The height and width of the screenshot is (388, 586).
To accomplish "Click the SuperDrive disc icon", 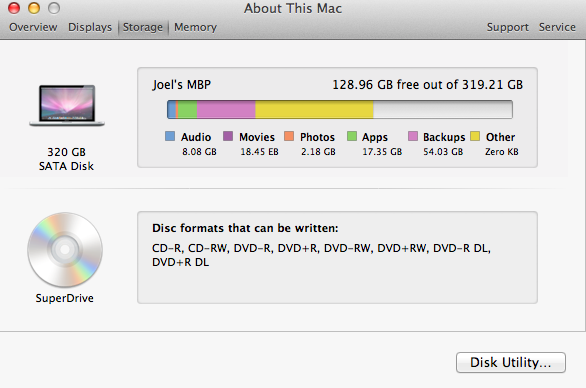I will tap(65, 250).
